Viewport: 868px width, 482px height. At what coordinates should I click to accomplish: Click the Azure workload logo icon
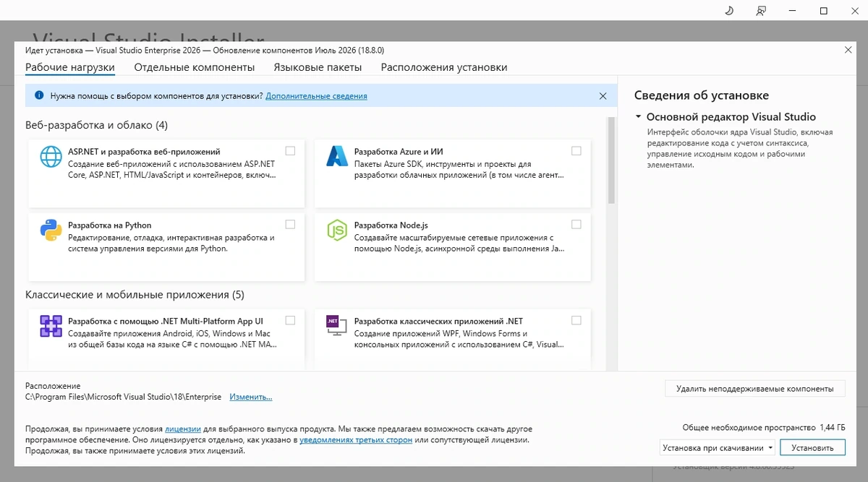point(337,157)
